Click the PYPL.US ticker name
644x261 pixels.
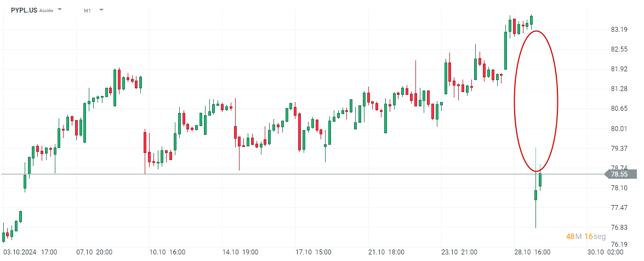coord(24,10)
